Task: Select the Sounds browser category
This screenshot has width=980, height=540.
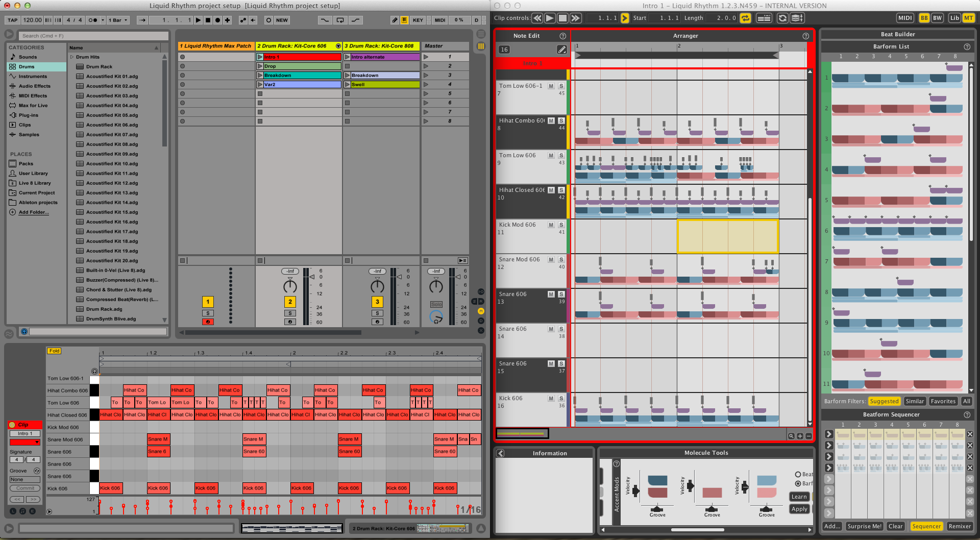Action: coord(28,57)
